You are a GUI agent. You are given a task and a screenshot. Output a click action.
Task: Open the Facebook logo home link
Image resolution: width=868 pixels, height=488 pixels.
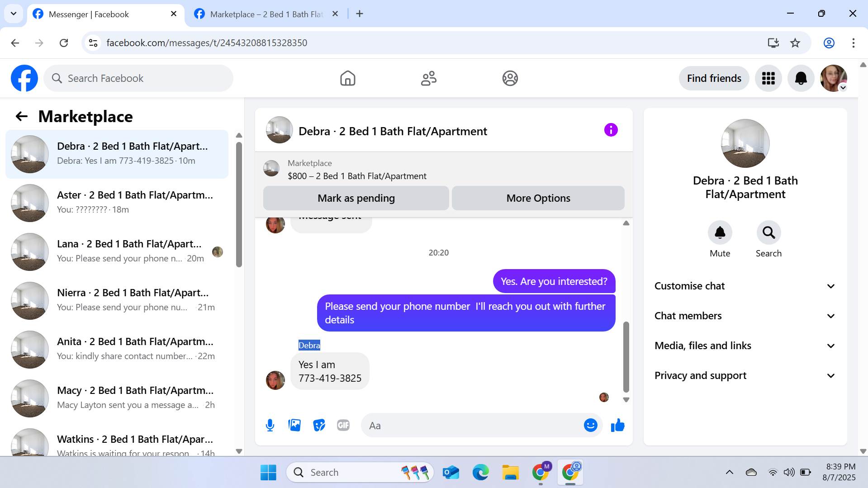click(24, 78)
